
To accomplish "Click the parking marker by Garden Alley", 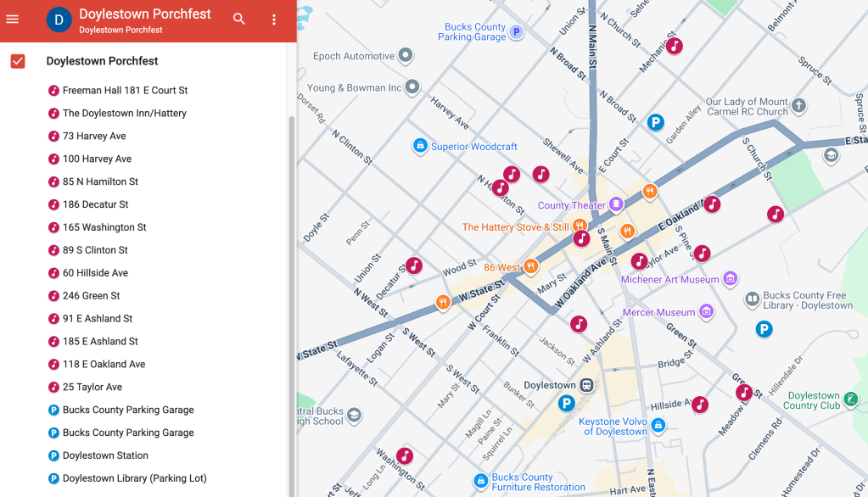I will (655, 123).
